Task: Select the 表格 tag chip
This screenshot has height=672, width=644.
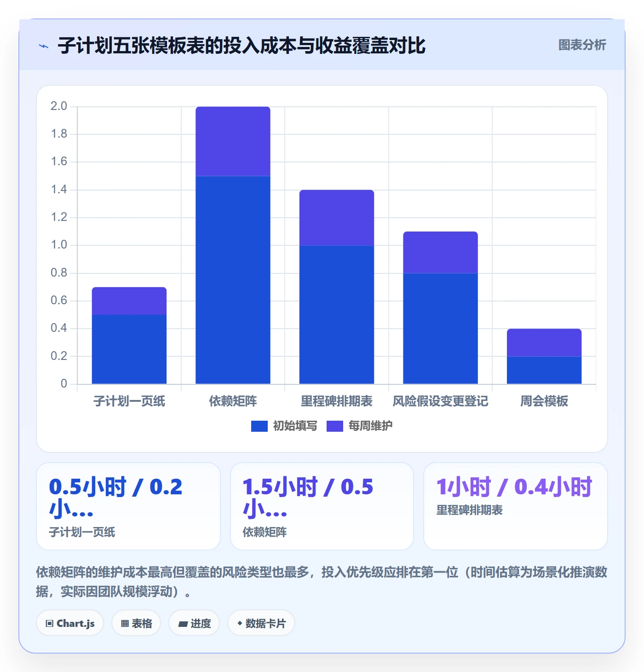Action: coord(136,623)
